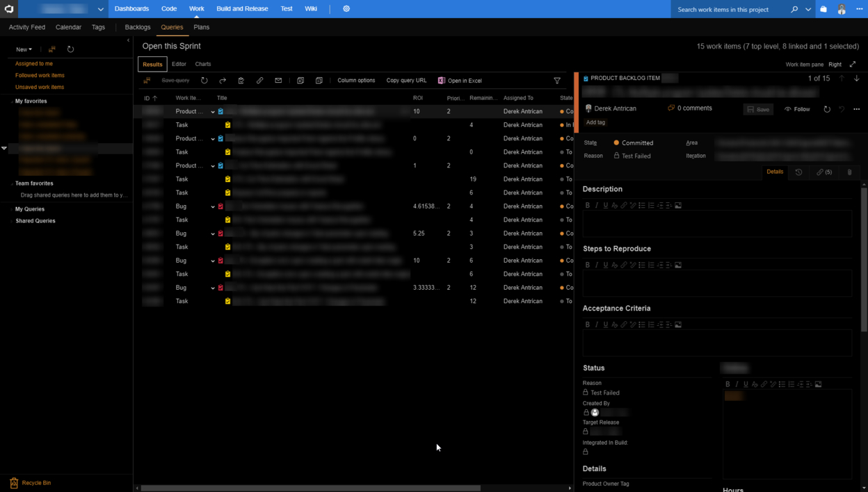Open the work item History tab icon

tap(799, 172)
